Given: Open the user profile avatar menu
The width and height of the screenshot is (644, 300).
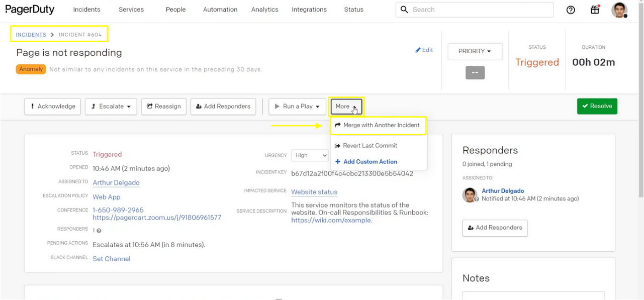Looking at the screenshot, I should [x=619, y=10].
